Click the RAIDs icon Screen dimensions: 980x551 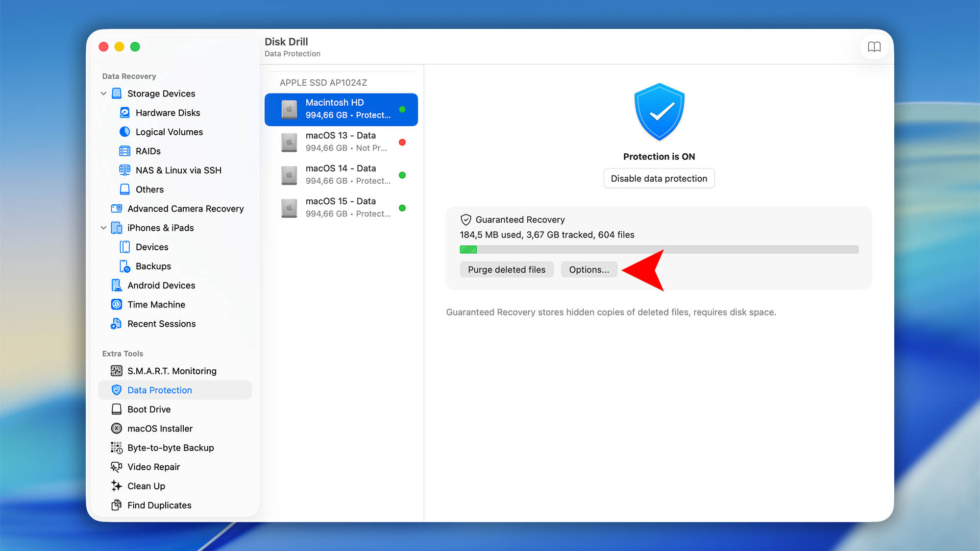125,151
